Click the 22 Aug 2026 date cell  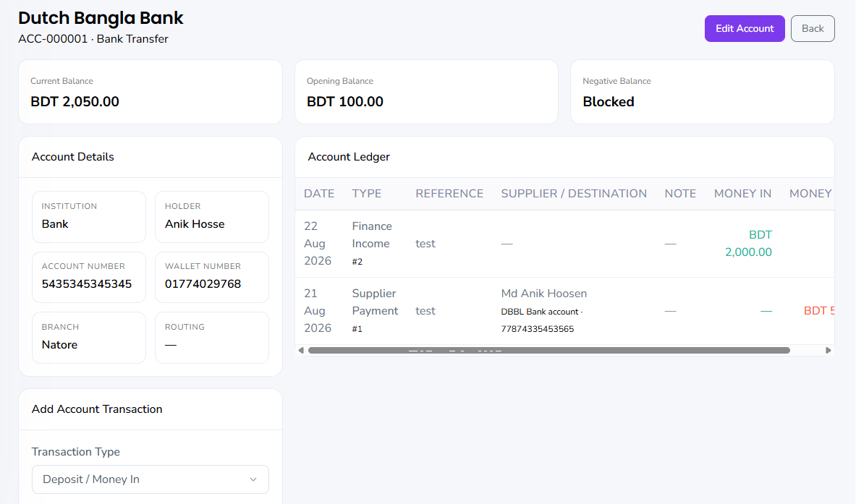point(318,243)
